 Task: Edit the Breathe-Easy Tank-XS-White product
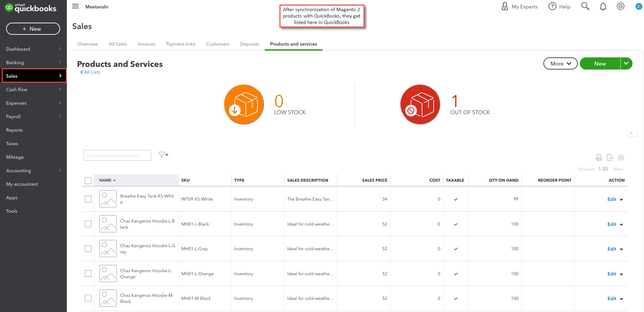(612, 199)
